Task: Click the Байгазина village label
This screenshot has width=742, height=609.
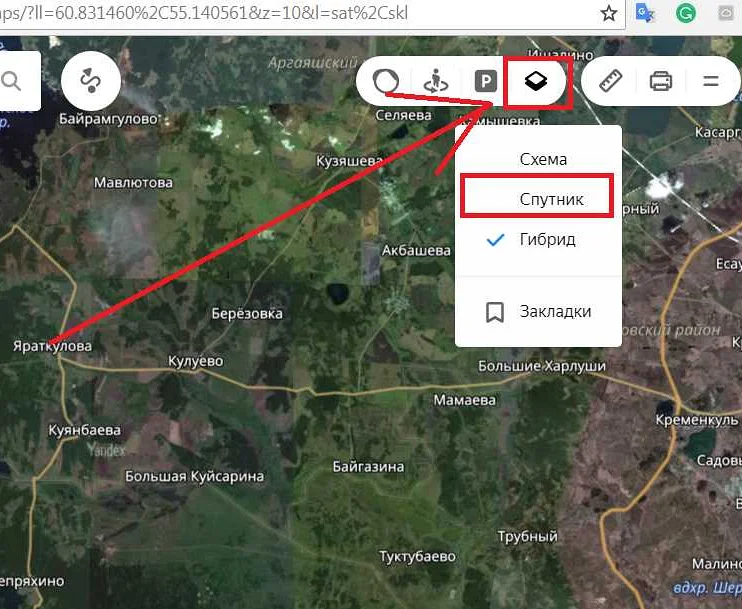Action: (x=369, y=467)
